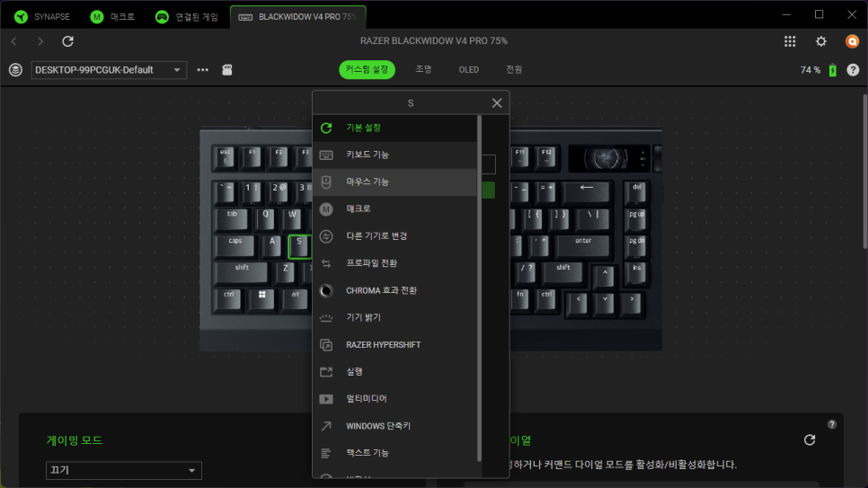The width and height of the screenshot is (868, 488).
Task: Go back with the left arrow
Action: click(14, 41)
